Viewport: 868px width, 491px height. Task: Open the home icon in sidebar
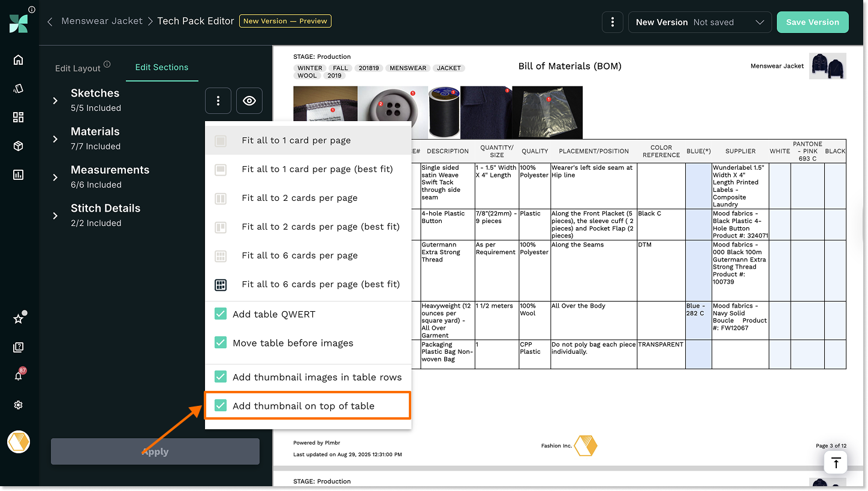18,60
